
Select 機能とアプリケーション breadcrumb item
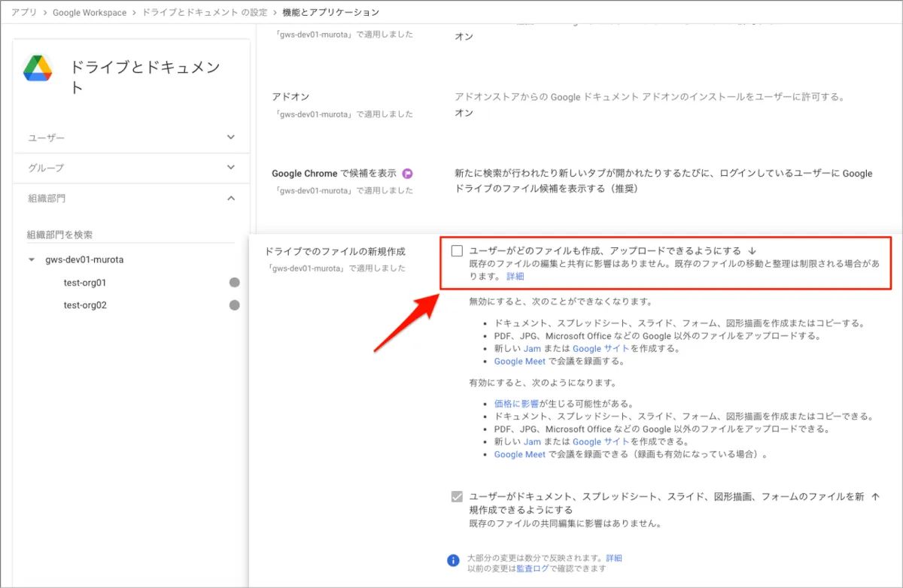click(x=330, y=12)
